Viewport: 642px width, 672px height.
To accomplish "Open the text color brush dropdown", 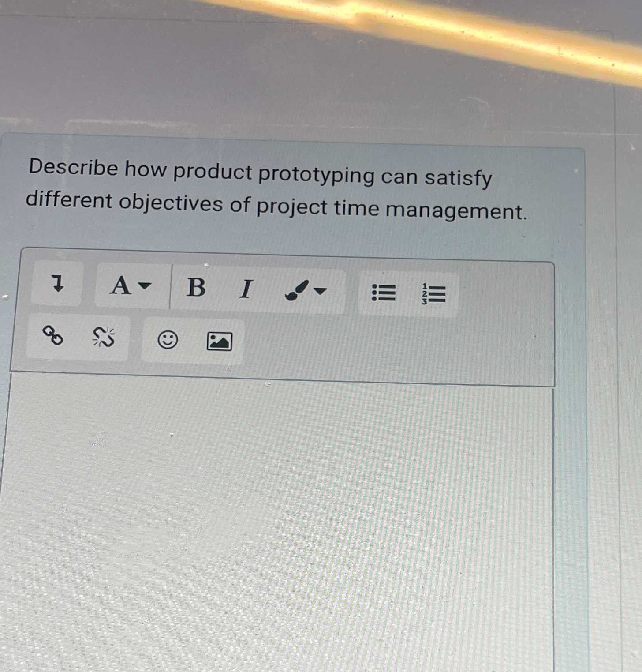I will click(306, 291).
